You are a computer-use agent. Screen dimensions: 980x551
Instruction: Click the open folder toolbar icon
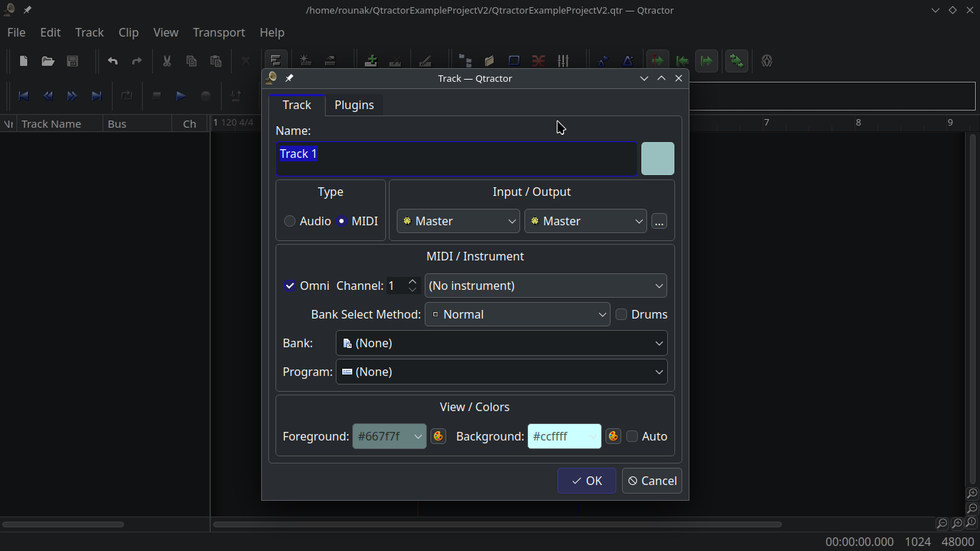(48, 61)
